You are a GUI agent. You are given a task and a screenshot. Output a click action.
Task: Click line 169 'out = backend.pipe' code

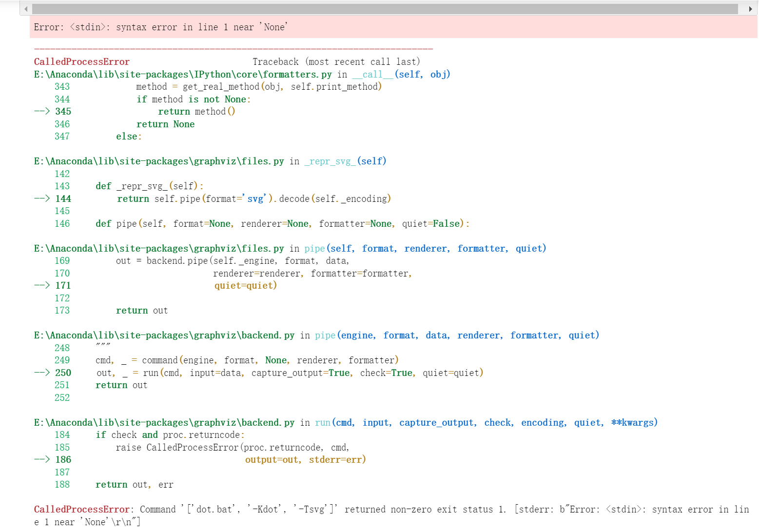click(x=233, y=261)
